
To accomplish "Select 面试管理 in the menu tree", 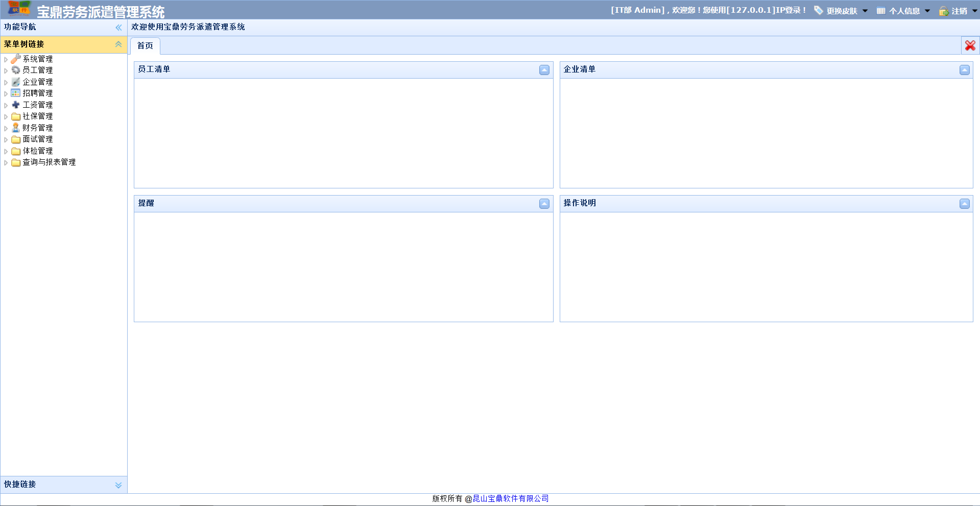I will tap(38, 139).
